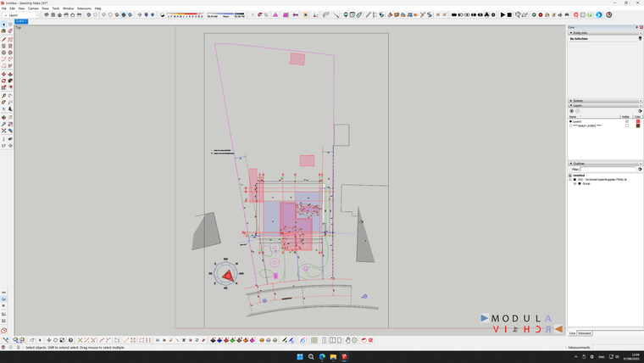Open the Window menu

click(x=68, y=8)
